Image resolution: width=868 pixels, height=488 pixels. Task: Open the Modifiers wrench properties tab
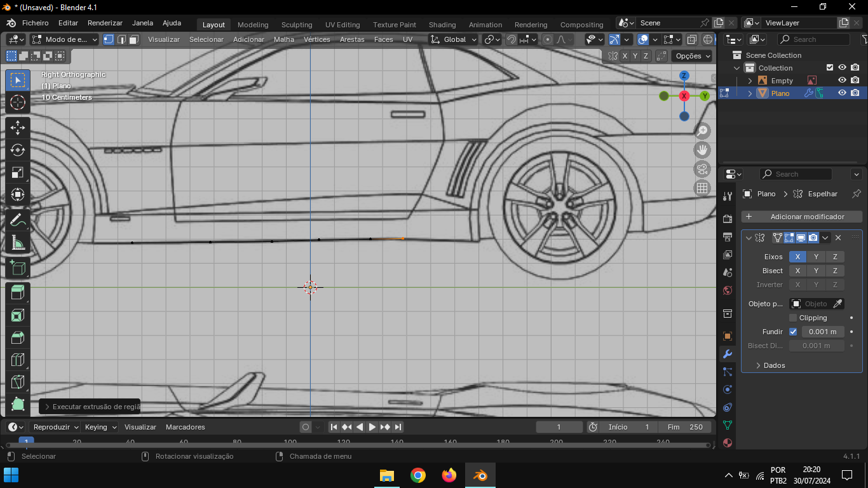click(x=728, y=354)
